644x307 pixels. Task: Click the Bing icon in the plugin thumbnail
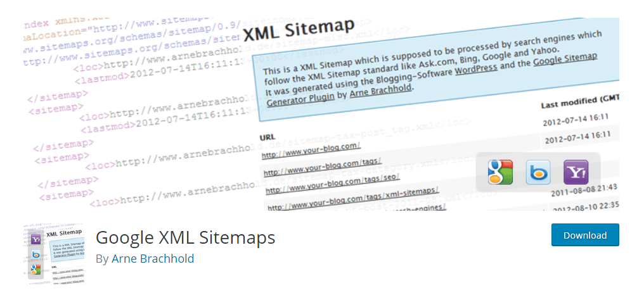pos(36,254)
